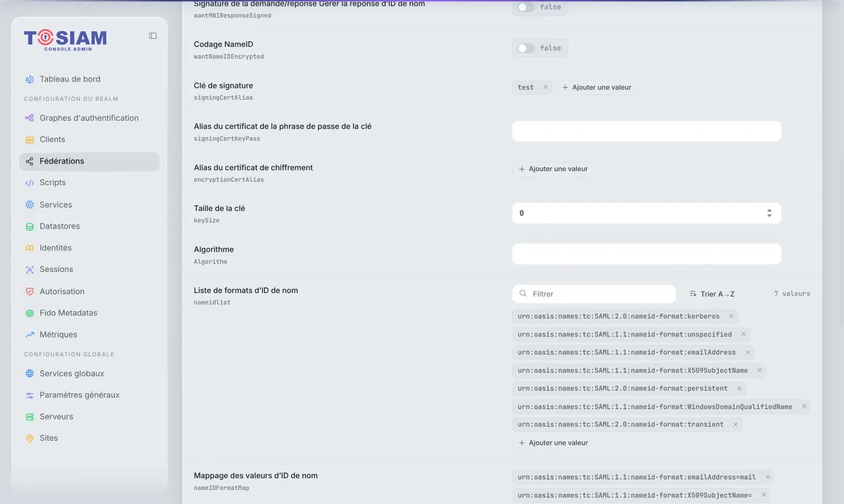Go to Services in the sidebar
This screenshot has height=504, width=844.
[89, 205]
